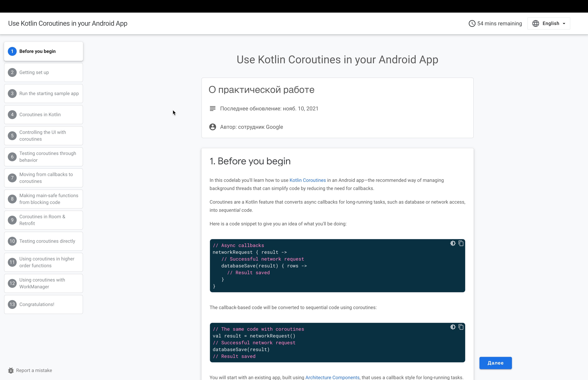Click the author person icon
This screenshot has height=380, width=588.
click(213, 127)
